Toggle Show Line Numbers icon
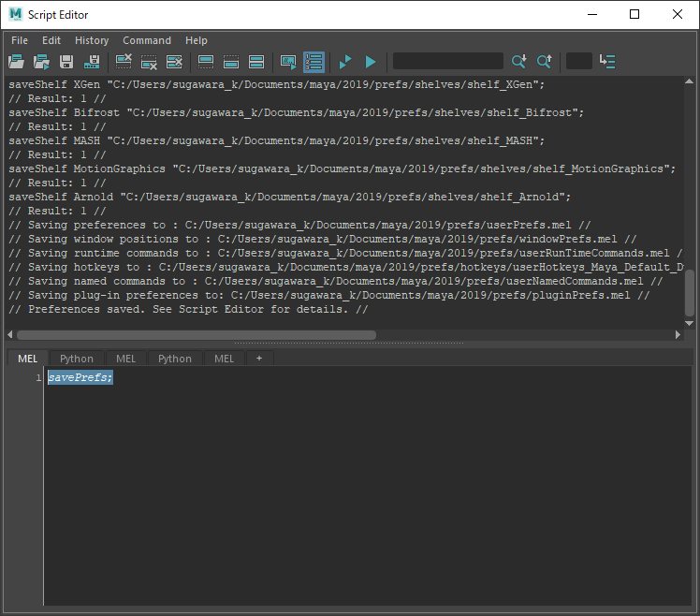700x616 pixels. tap(314, 62)
